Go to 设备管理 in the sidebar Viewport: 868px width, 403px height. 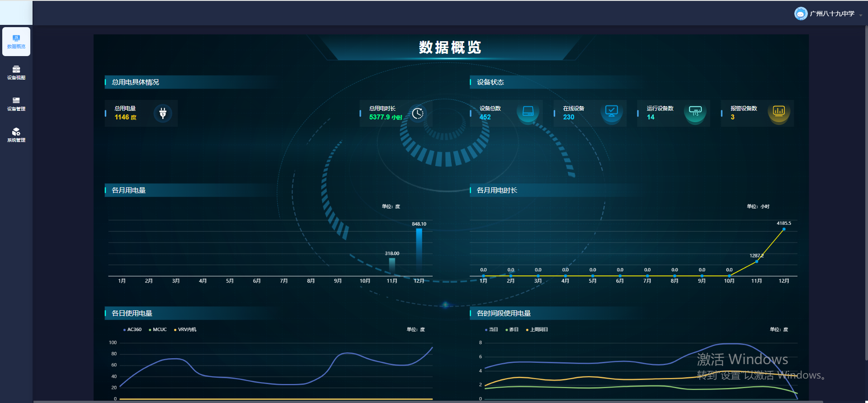coord(16,104)
